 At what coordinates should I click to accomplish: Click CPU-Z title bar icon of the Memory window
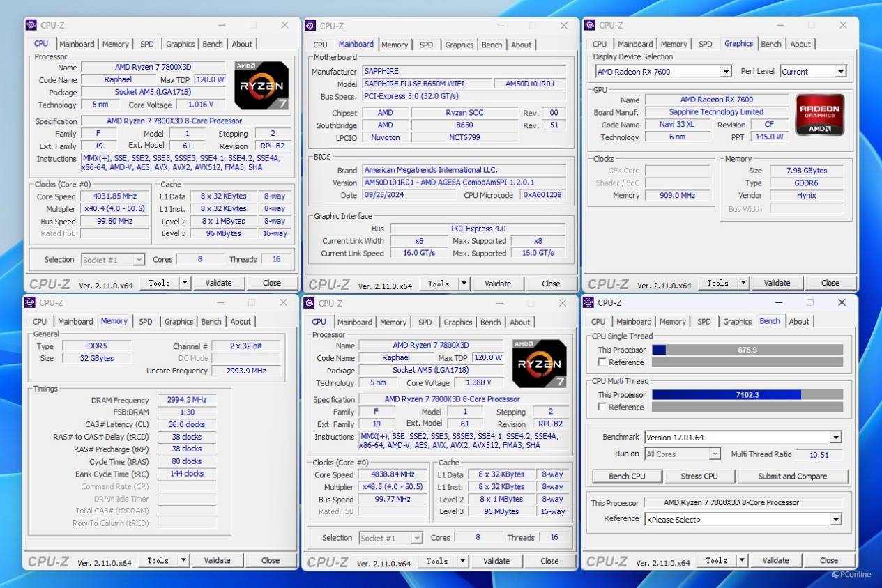(x=30, y=302)
